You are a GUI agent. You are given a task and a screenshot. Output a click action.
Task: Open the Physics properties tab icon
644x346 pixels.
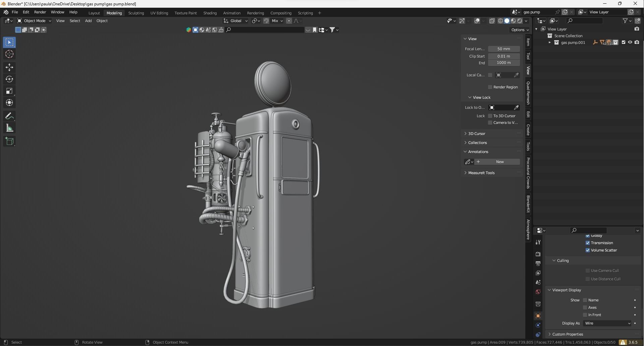point(538,325)
